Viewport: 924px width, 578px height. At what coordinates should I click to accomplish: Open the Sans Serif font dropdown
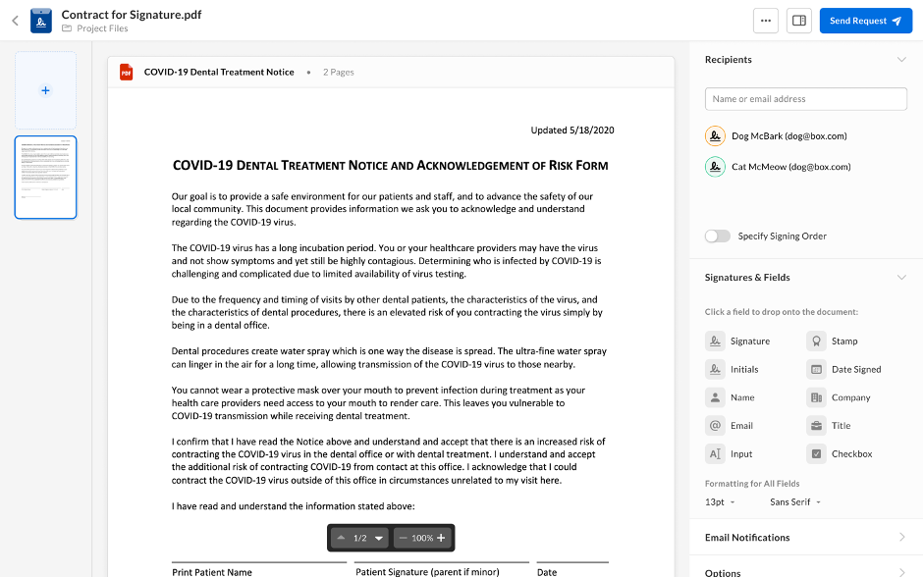[x=795, y=502]
